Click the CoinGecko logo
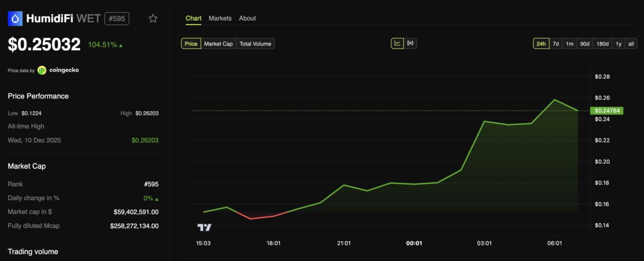The image size is (644, 261). (x=42, y=70)
